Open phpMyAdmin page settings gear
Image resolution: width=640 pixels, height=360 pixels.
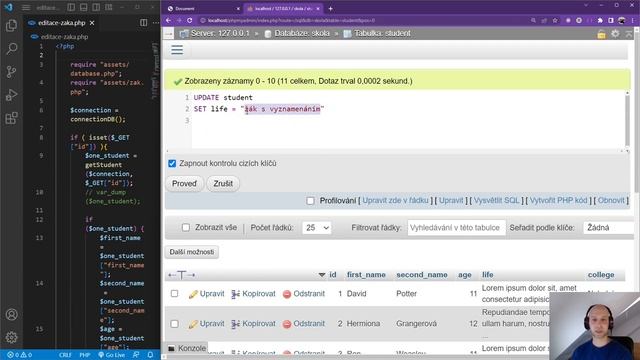(615, 34)
